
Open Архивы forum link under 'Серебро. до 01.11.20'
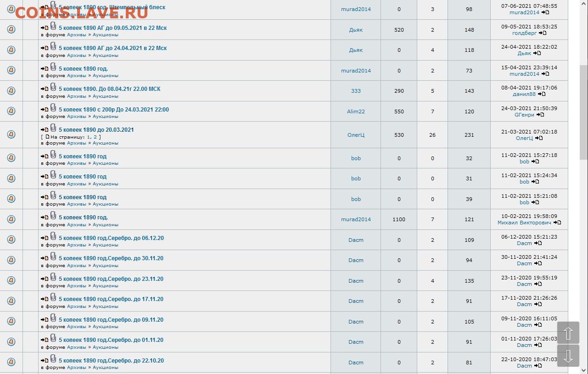(x=76, y=347)
